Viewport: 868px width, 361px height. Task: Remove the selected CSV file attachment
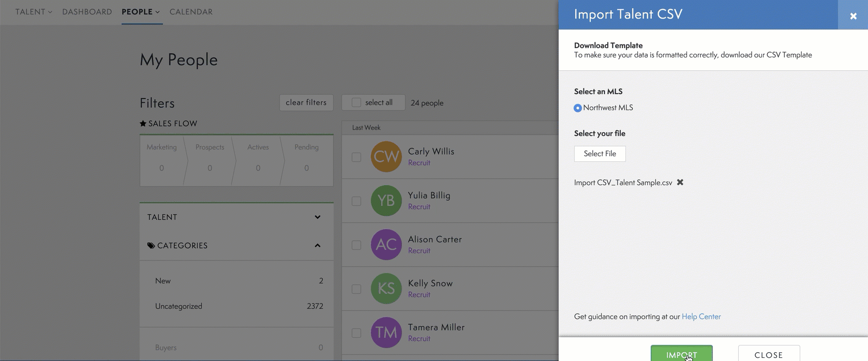680,182
